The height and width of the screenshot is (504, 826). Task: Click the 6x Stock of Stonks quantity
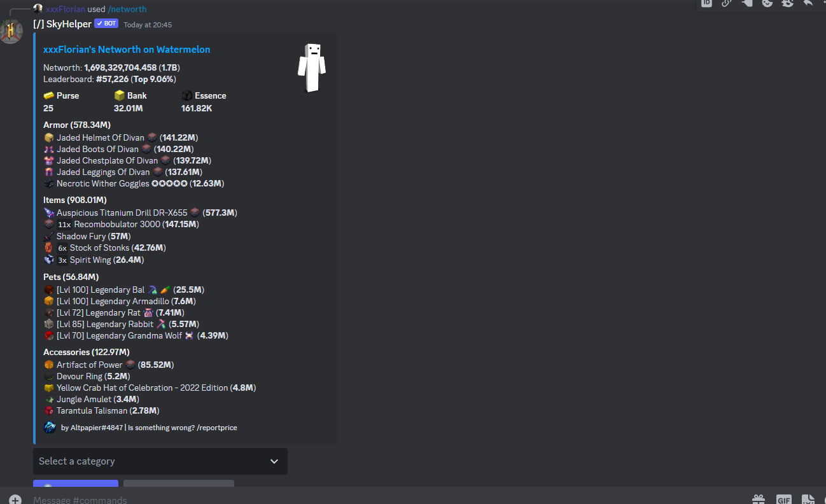[62, 248]
